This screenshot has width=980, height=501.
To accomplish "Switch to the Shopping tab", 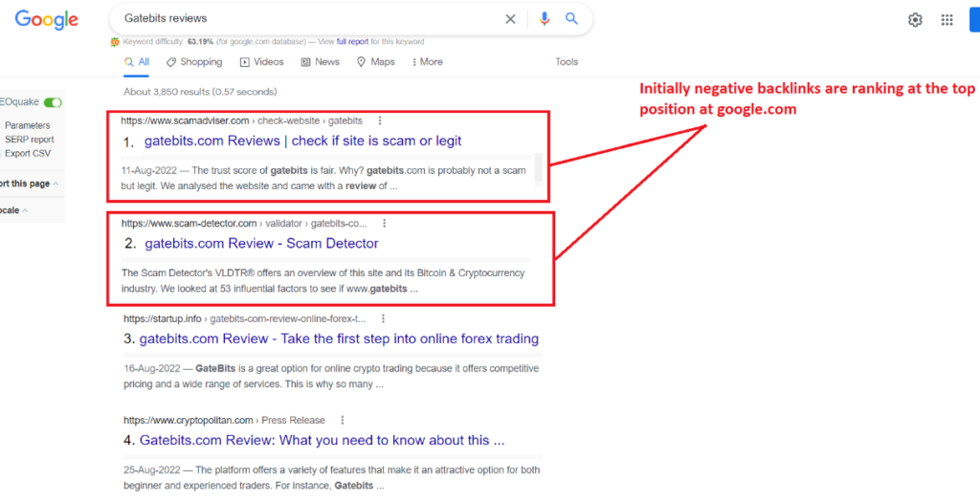I will click(x=194, y=62).
